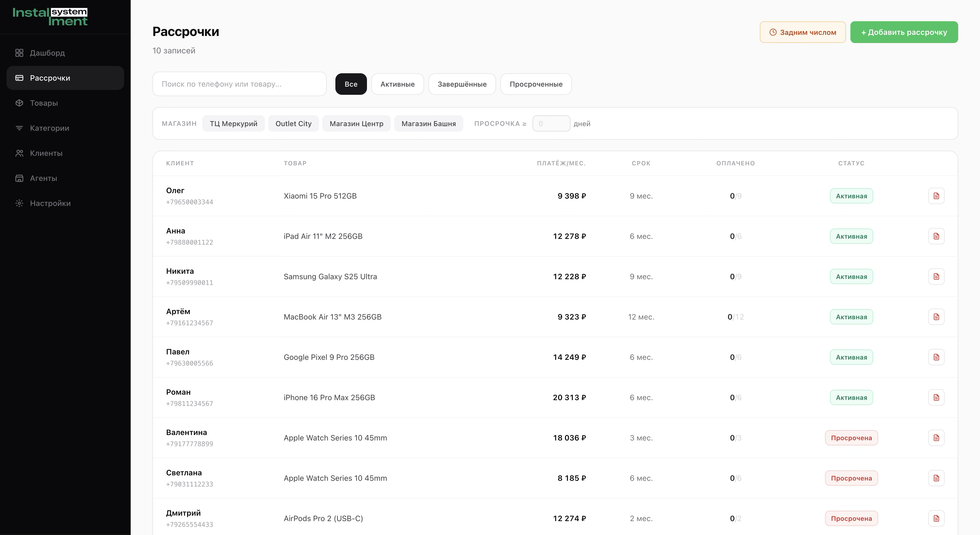
Task: Click the cube icon beside Товары
Action: [x=19, y=103]
